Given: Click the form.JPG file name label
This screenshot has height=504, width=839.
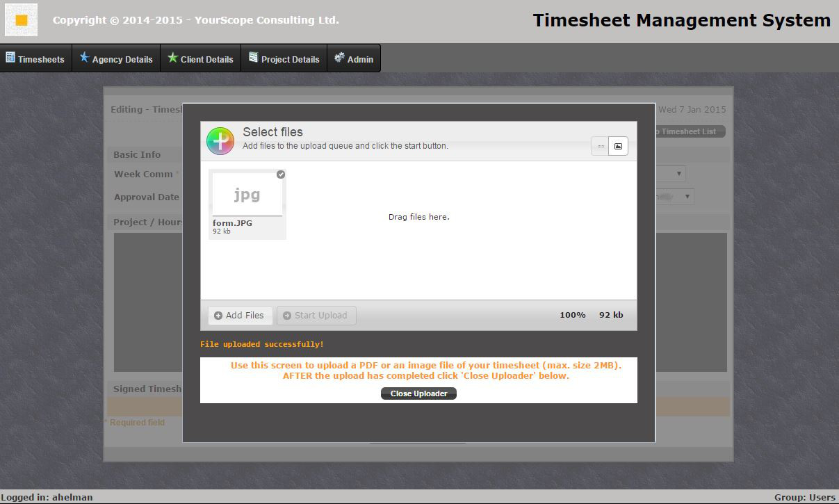Looking at the screenshot, I should tap(232, 223).
